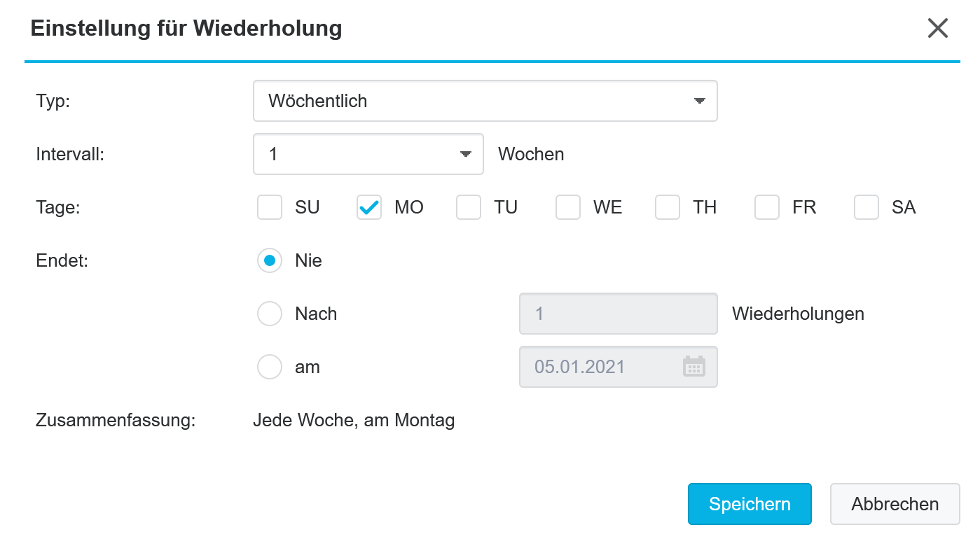Image resolution: width=980 pixels, height=539 pixels.
Task: Click the Typ dropdown arrow
Action: (699, 101)
